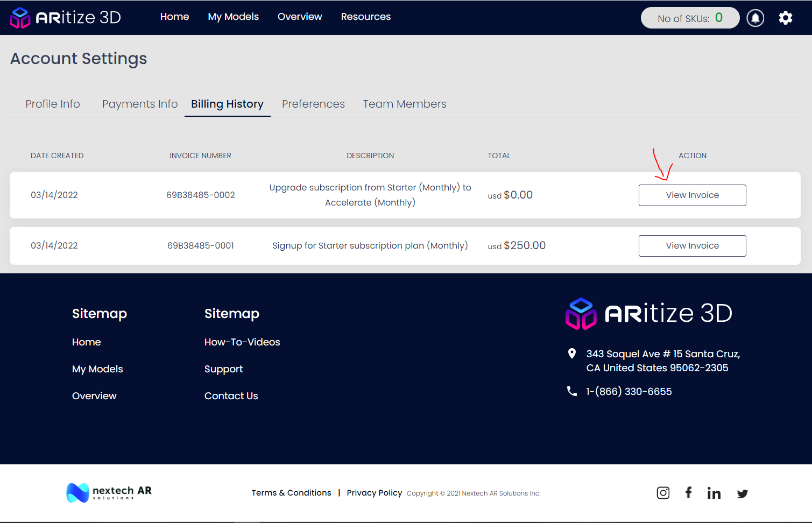Open Support footer link
This screenshot has height=523, width=812.
pos(223,369)
